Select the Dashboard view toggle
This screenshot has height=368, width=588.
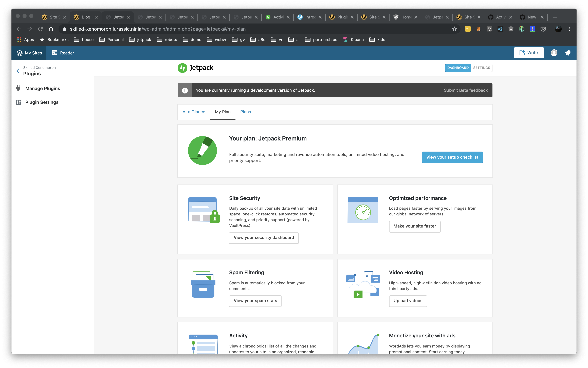tap(458, 68)
